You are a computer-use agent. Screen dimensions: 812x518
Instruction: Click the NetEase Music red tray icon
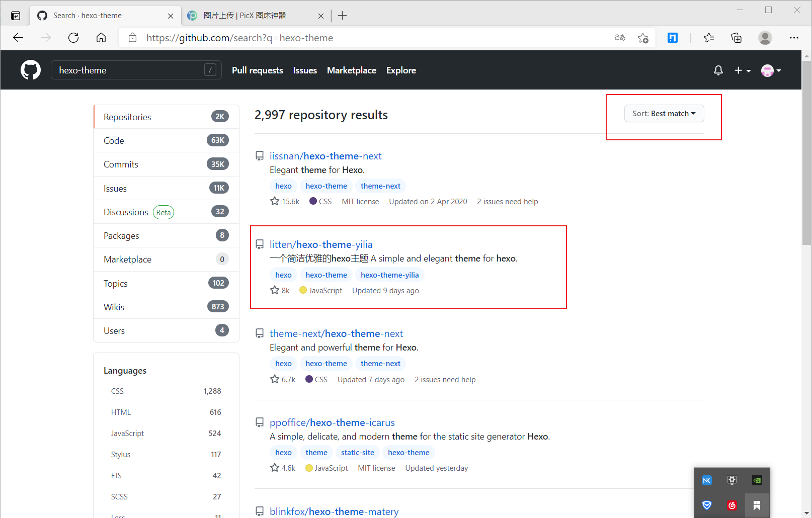732,505
